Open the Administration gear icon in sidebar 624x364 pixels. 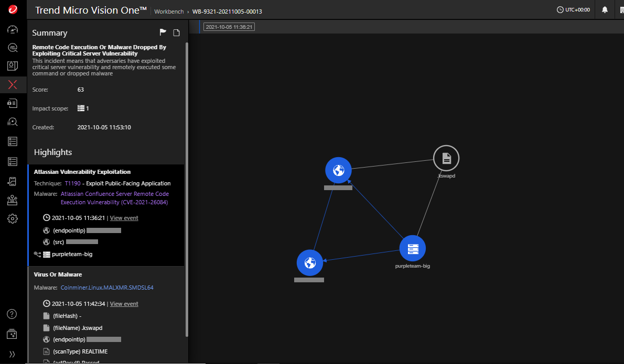(x=13, y=219)
